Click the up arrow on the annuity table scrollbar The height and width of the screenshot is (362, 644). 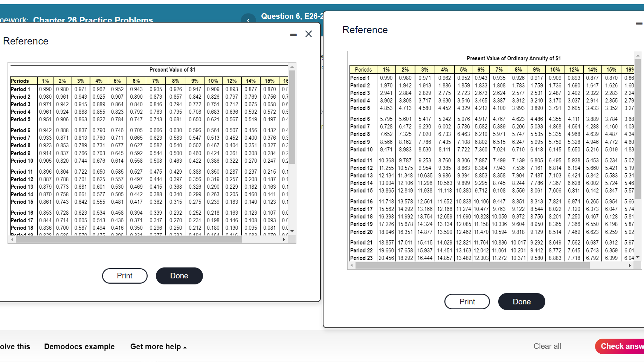click(637, 55)
